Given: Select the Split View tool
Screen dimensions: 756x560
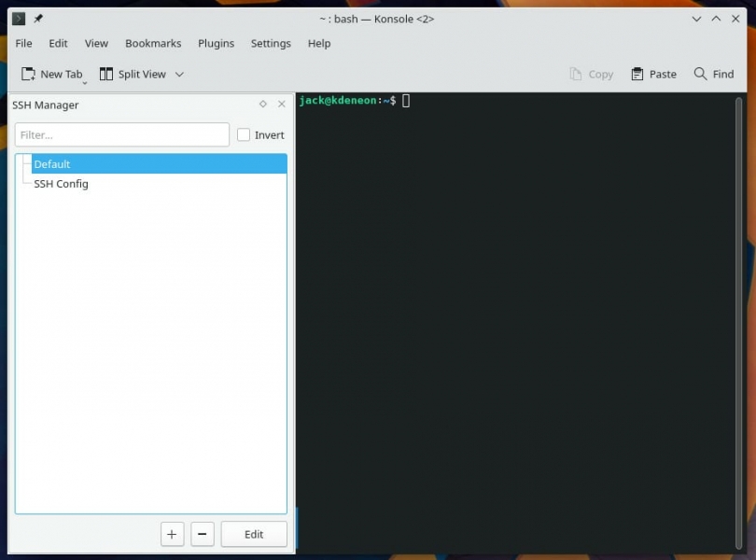Looking at the screenshot, I should tap(135, 74).
